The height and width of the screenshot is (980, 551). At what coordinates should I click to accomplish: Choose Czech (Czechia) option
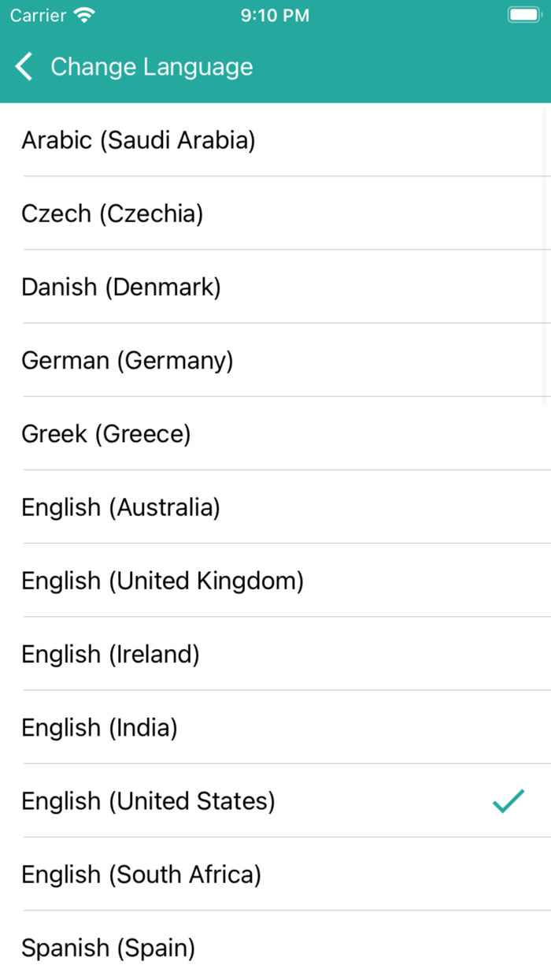click(x=113, y=213)
